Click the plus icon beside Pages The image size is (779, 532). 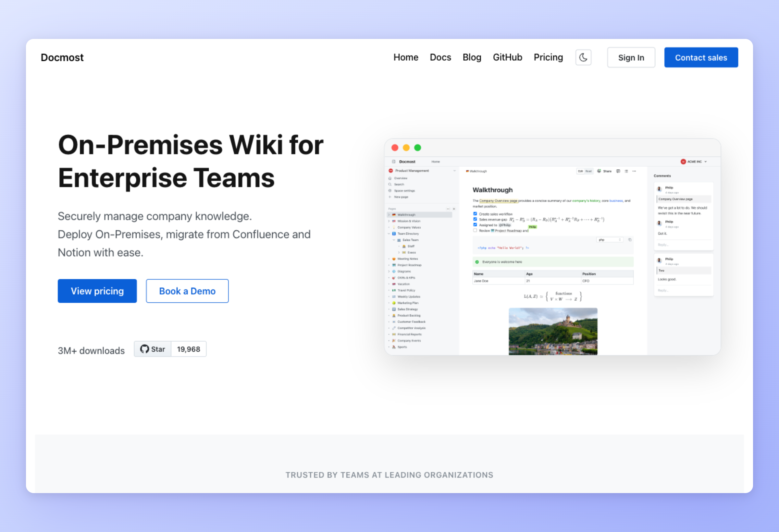454,209
